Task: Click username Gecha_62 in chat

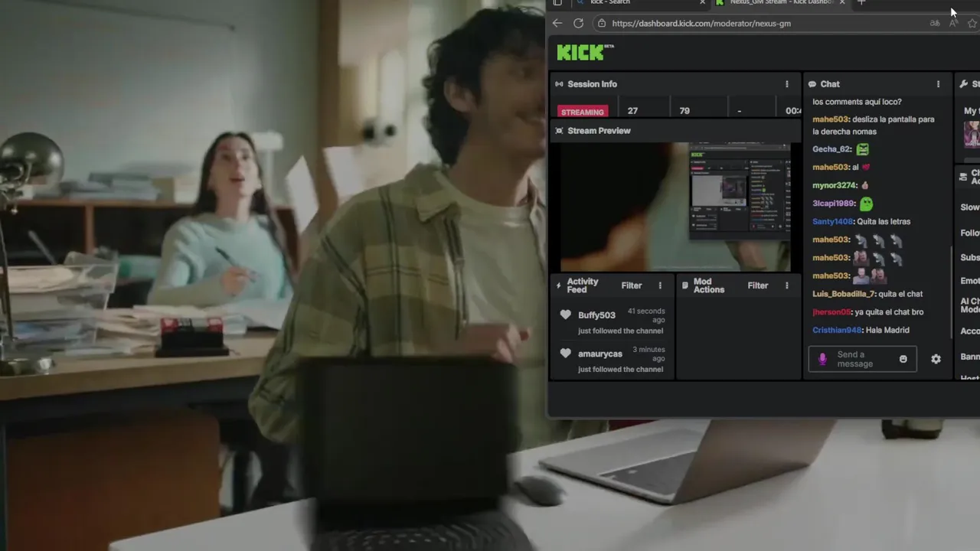Action: 832,149
